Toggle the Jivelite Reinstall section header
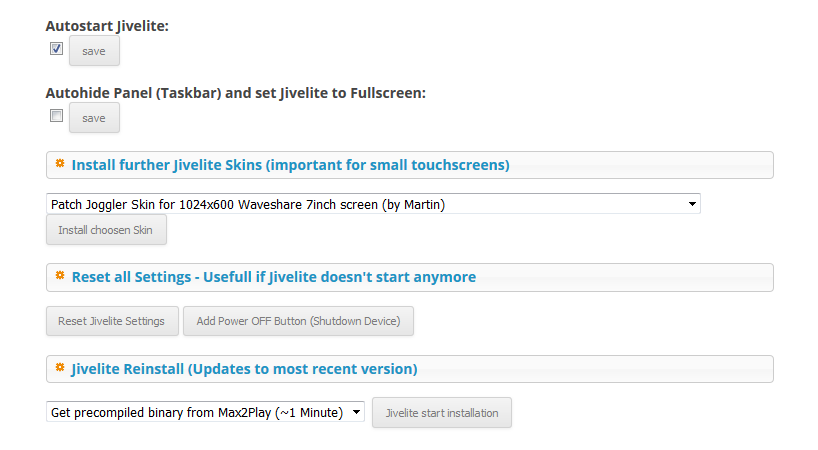The width and height of the screenshot is (818, 450). (x=410, y=369)
